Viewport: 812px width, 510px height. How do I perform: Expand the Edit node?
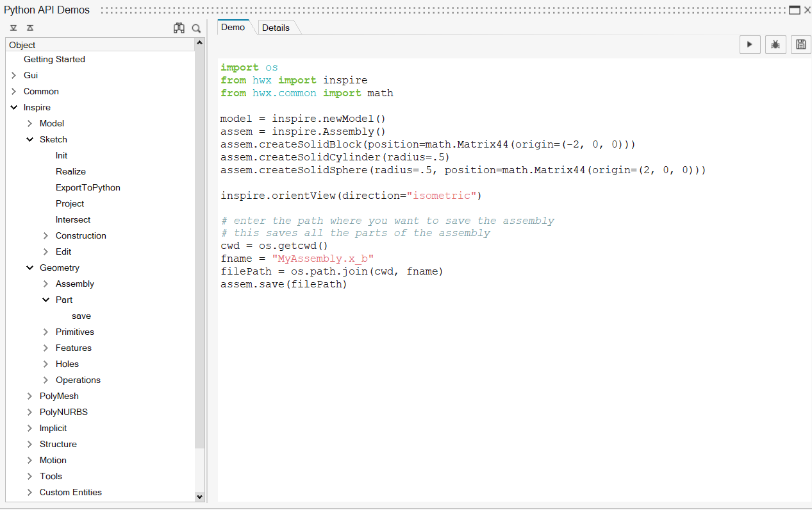46,251
